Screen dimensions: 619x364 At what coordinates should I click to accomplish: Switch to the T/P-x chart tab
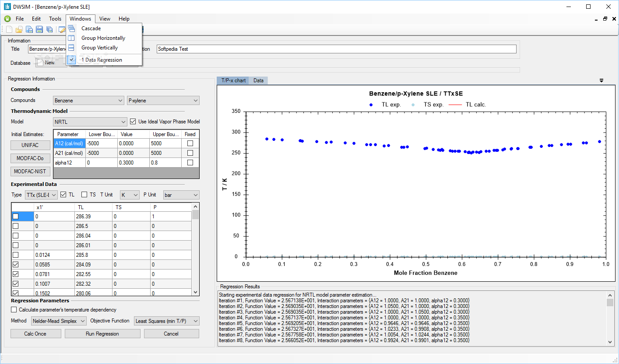[233, 80]
